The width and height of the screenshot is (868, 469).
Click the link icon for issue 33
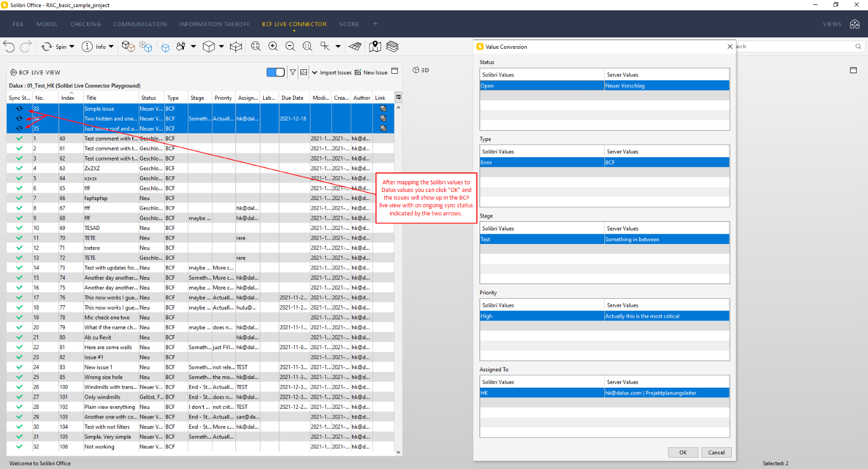383,108
